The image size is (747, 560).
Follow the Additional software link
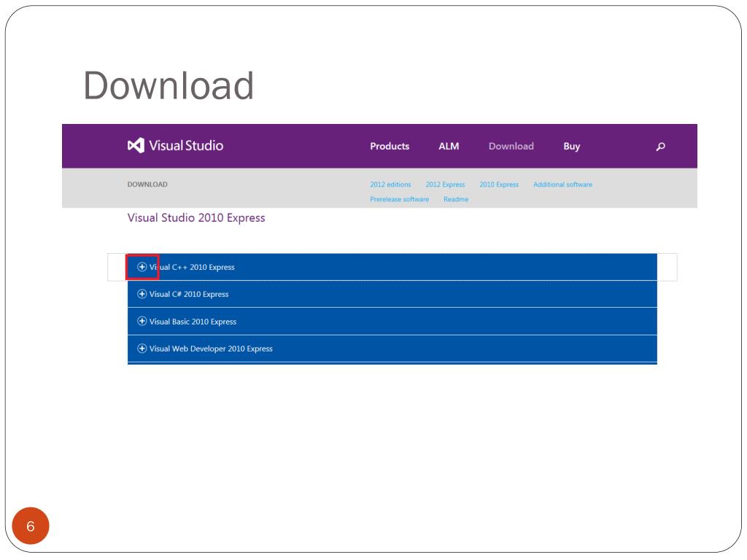(x=563, y=184)
